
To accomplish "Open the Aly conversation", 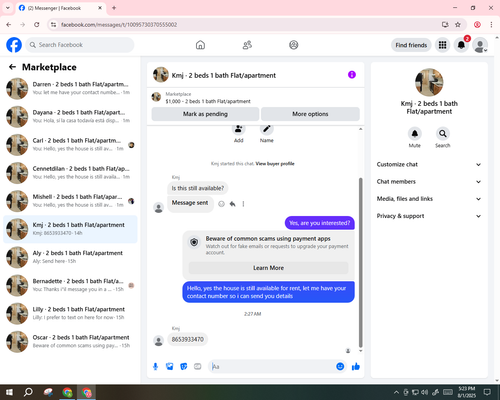I will (70, 257).
